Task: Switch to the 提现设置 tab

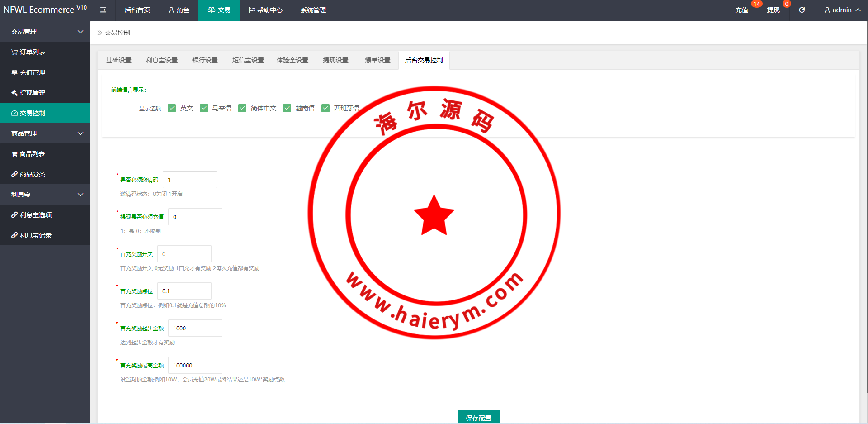Action: click(x=335, y=60)
